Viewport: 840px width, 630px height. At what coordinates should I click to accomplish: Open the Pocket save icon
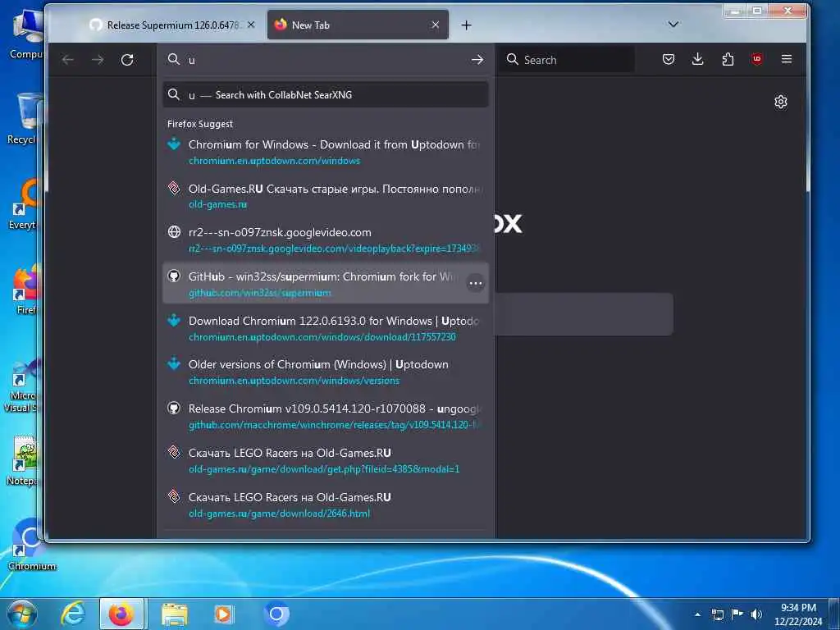click(x=668, y=59)
